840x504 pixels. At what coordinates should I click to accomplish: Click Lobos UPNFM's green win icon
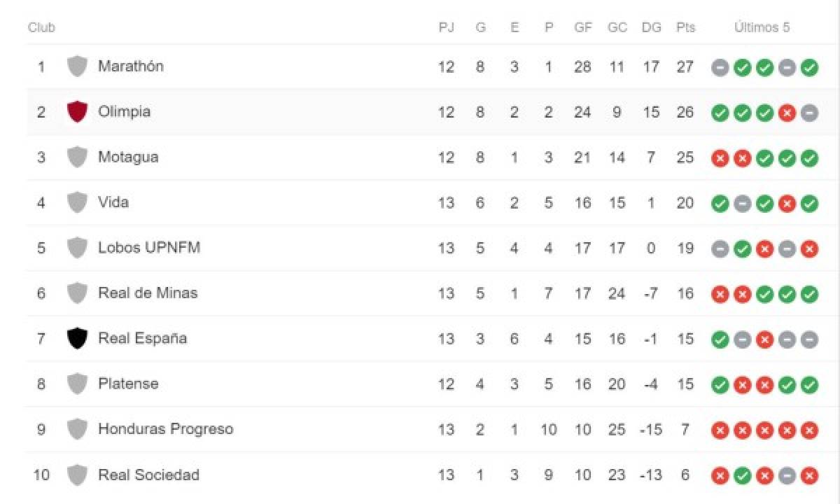click(x=742, y=249)
